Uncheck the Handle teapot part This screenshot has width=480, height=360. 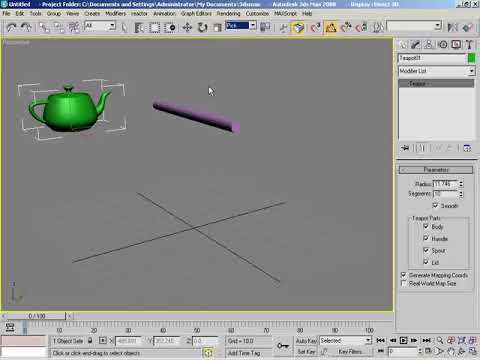[x=426, y=238]
